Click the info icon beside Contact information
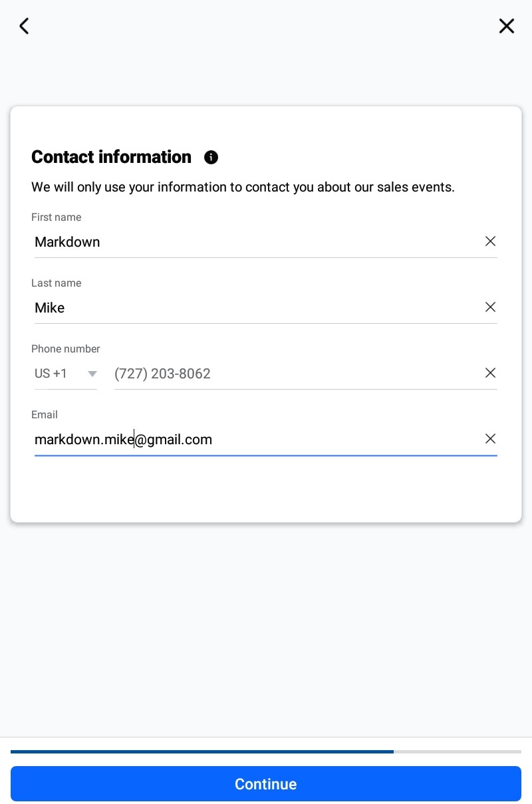The width and height of the screenshot is (532, 804). [x=211, y=157]
